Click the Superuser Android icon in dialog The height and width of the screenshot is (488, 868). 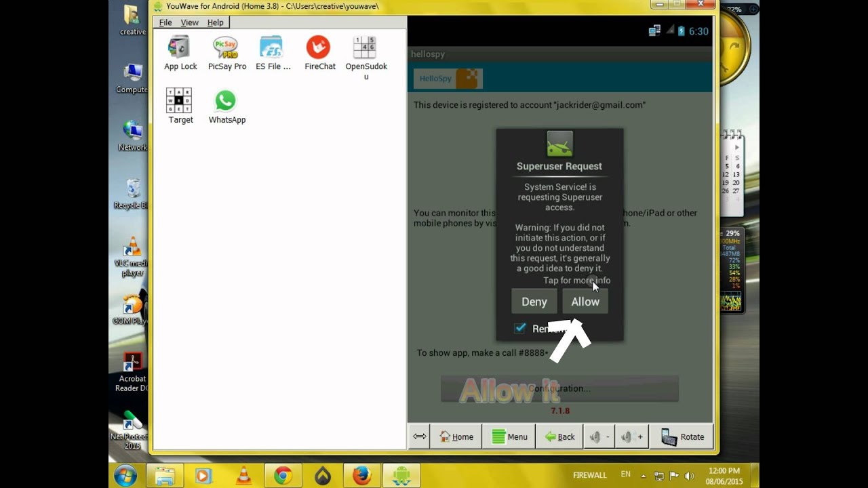(559, 144)
